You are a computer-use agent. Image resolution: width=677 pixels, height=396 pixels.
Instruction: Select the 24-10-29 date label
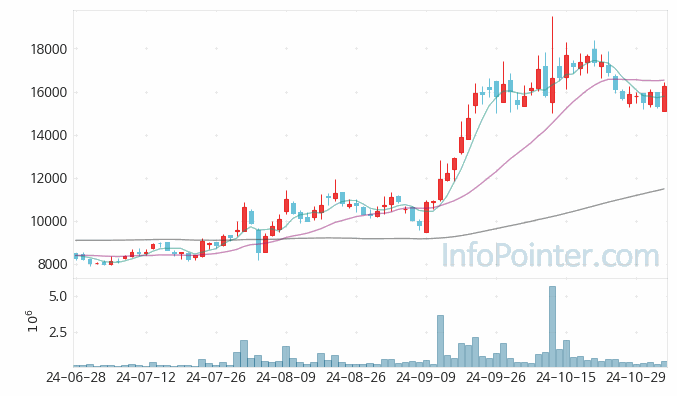click(636, 377)
